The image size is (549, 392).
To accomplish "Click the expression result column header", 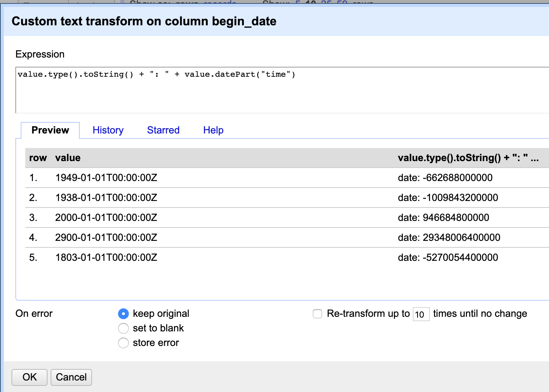I will pos(468,158).
